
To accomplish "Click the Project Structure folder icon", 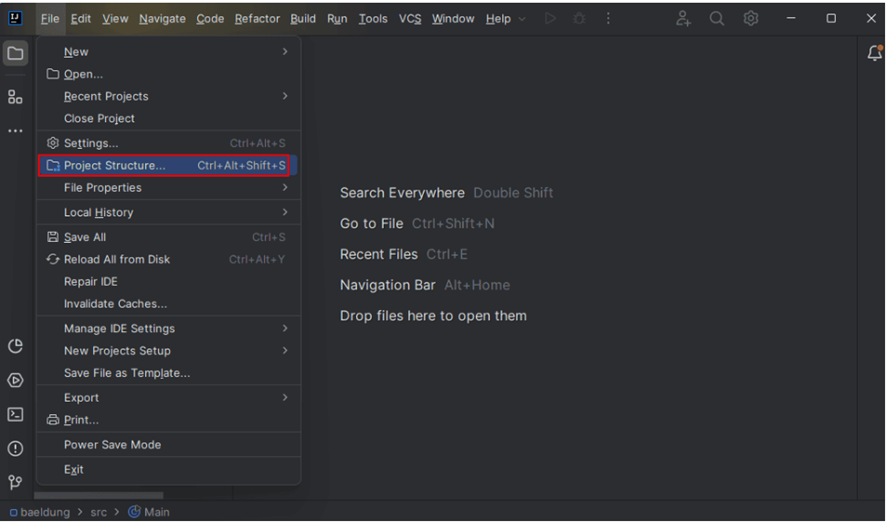I will tap(53, 166).
